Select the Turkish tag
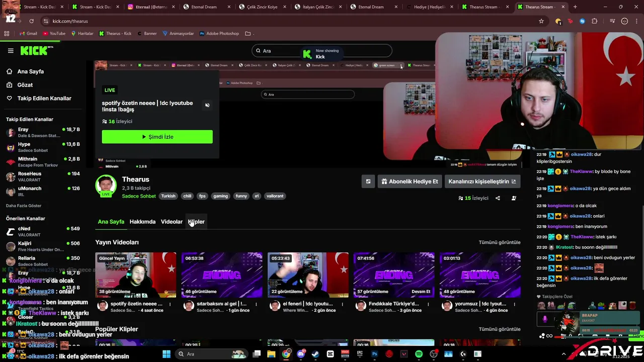644x362 pixels. [x=168, y=196]
